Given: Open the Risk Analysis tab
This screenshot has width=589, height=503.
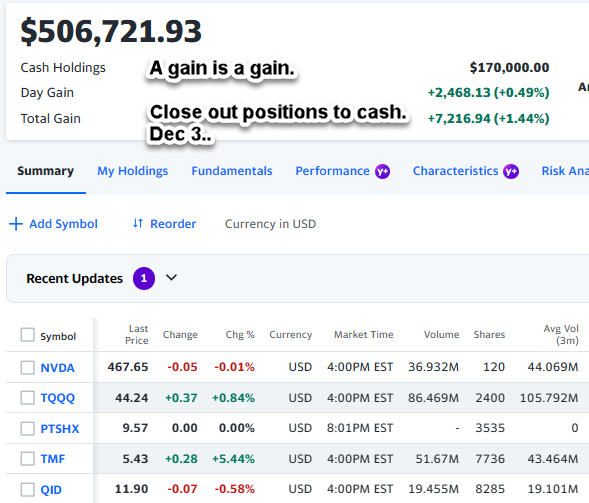Looking at the screenshot, I should coord(565,171).
